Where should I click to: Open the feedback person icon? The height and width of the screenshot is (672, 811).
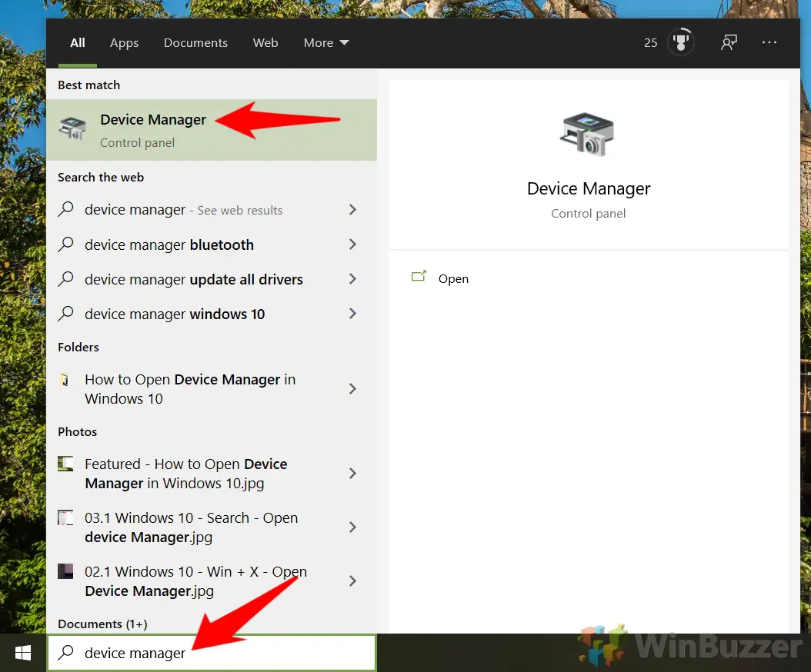tap(729, 42)
